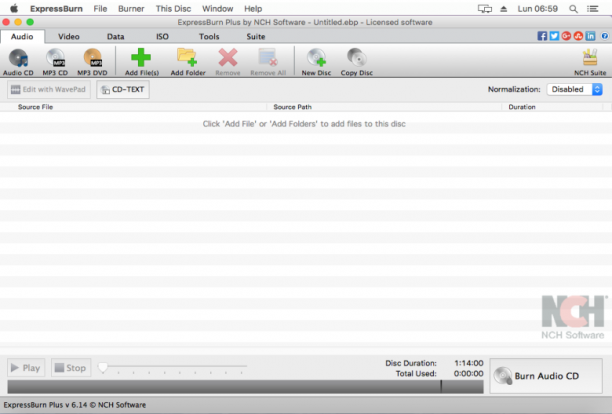The width and height of the screenshot is (612, 414).
Task: Open help with the blue question icon
Action: [605, 36]
